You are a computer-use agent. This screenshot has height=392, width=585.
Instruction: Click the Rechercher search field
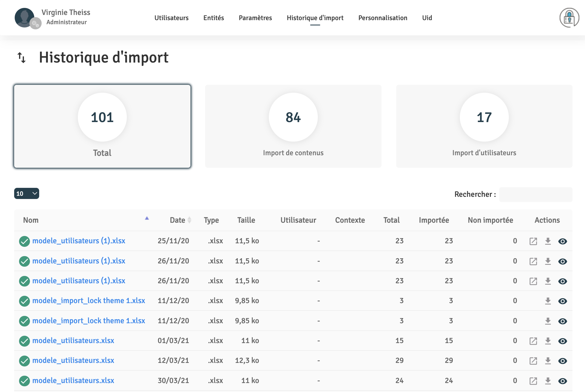click(535, 194)
